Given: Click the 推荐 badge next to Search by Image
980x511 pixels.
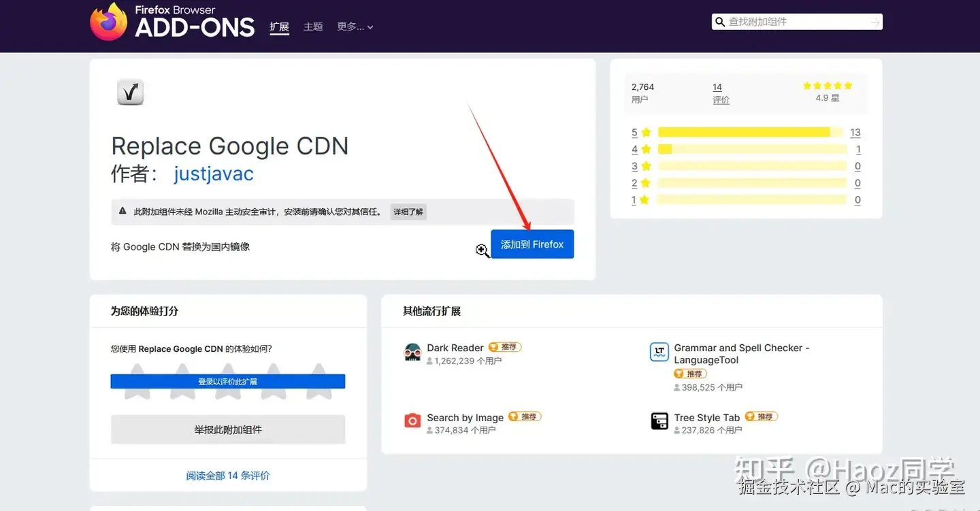Looking at the screenshot, I should pyautogui.click(x=525, y=416).
